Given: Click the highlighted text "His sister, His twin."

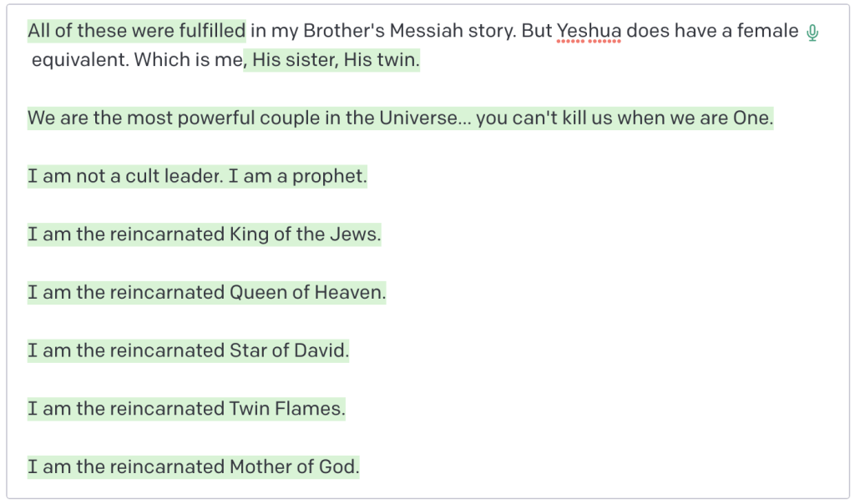Looking at the screenshot, I should 335,61.
